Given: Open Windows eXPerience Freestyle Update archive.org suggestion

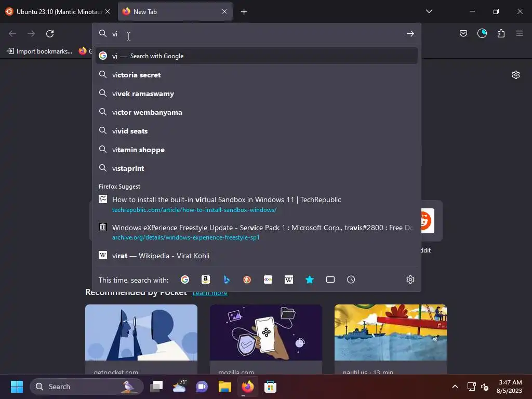Looking at the screenshot, I should coord(257,232).
